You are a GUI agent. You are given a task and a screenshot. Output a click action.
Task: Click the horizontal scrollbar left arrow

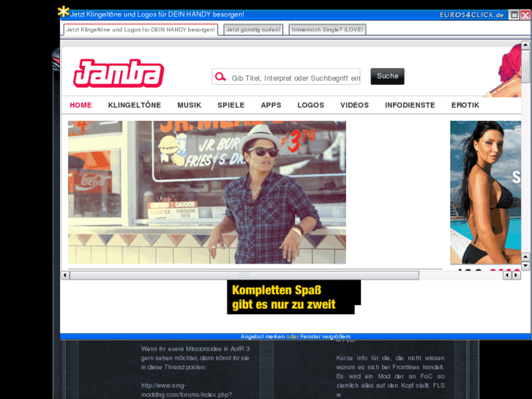65,275
